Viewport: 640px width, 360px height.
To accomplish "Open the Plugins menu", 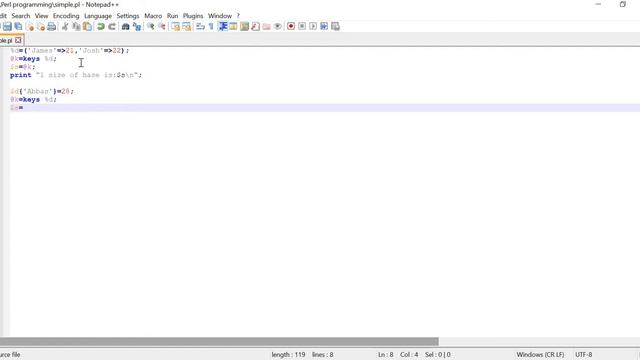I will pyautogui.click(x=193, y=16).
